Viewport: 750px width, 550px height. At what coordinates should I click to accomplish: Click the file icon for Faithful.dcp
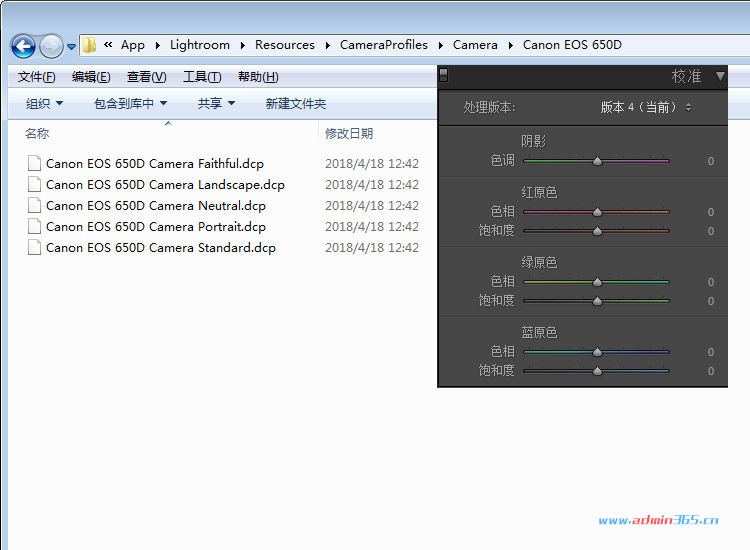point(34,163)
